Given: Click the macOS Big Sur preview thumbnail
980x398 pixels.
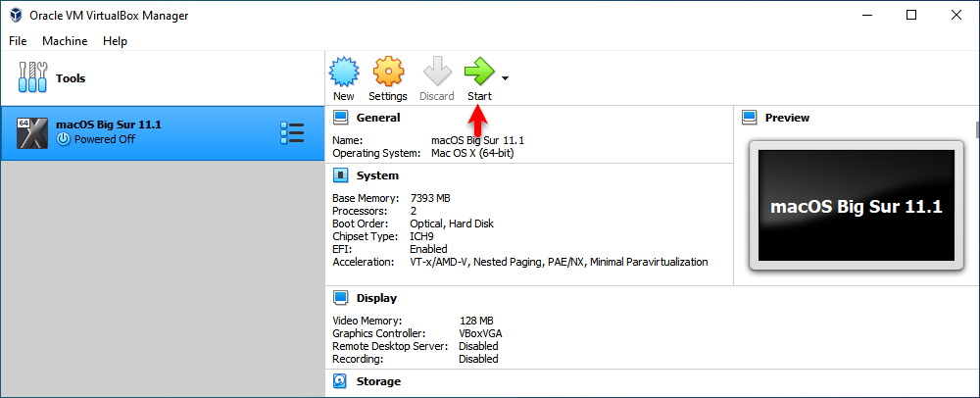Looking at the screenshot, I should tap(857, 206).
